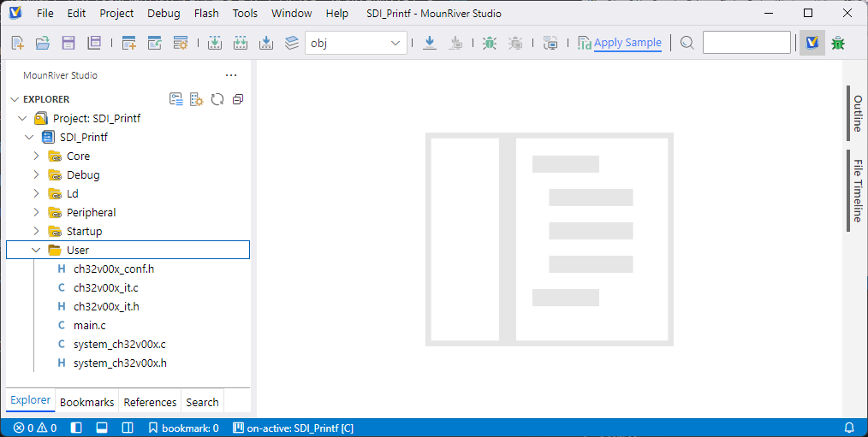
Task: Click the Apply Sample link
Action: point(627,43)
